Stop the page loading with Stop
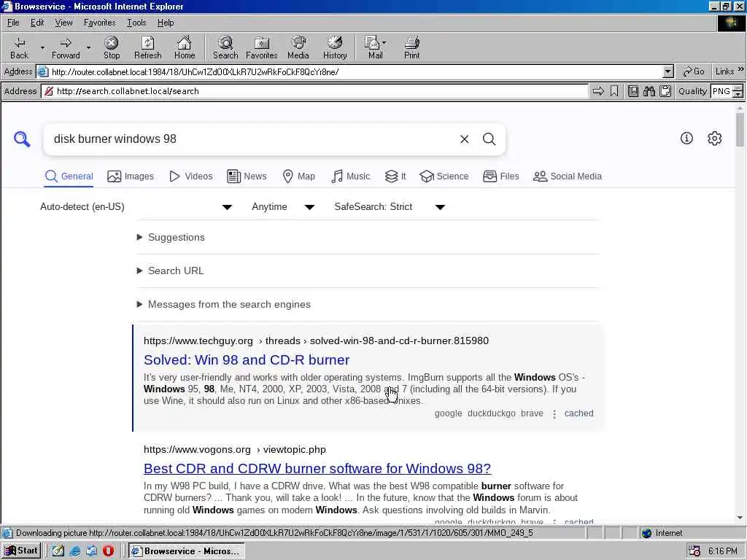 (x=112, y=47)
